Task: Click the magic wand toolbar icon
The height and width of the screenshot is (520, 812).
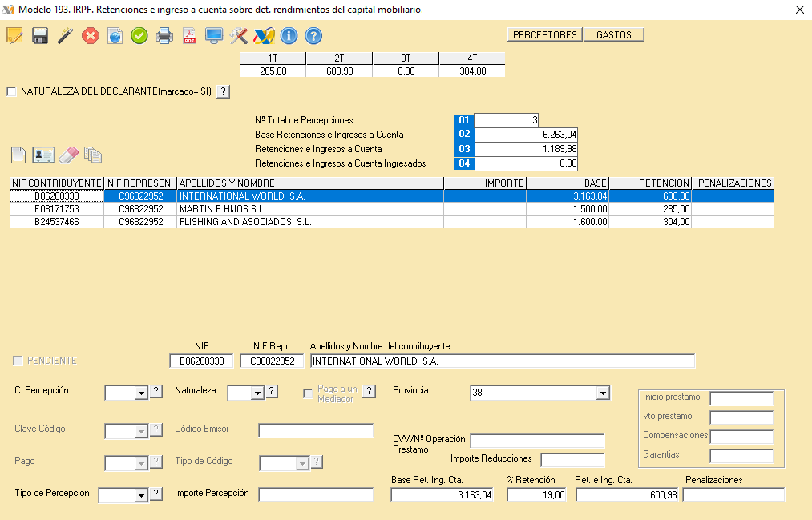Action: (x=65, y=36)
